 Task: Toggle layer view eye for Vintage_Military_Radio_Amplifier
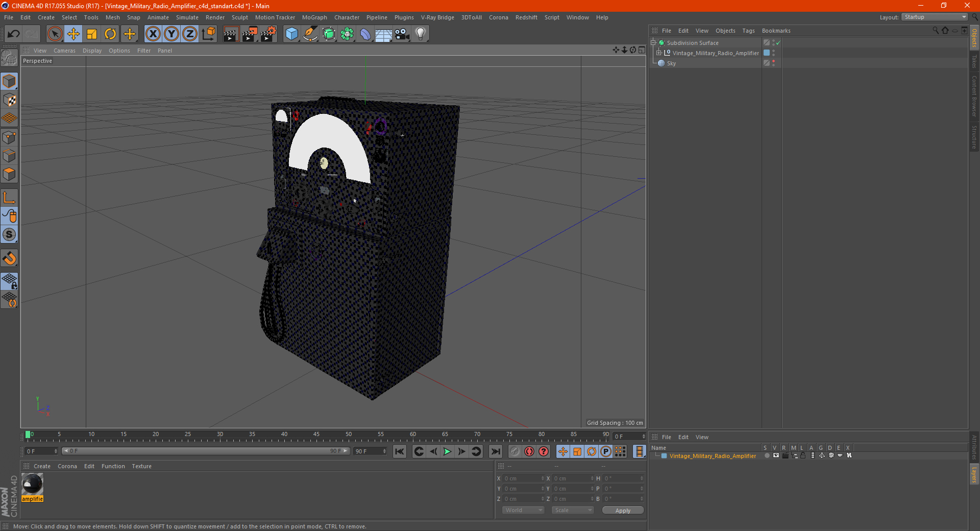(x=776, y=455)
